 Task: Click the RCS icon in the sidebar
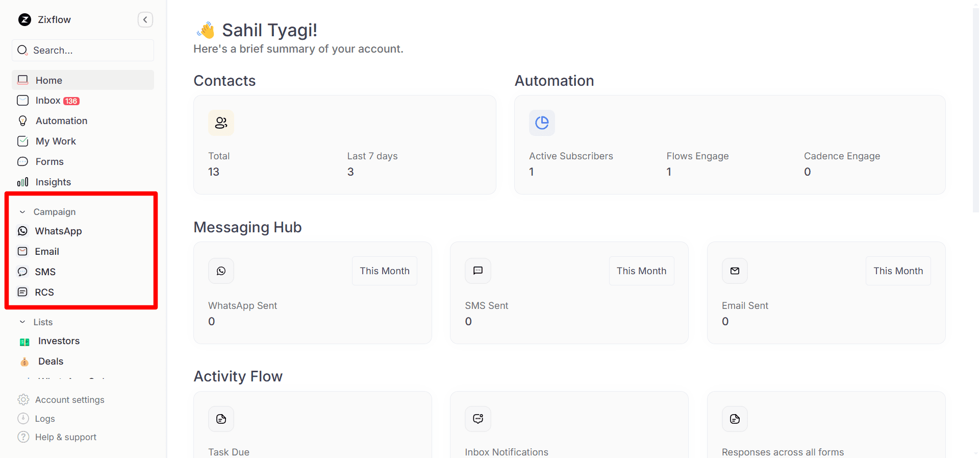(x=23, y=292)
